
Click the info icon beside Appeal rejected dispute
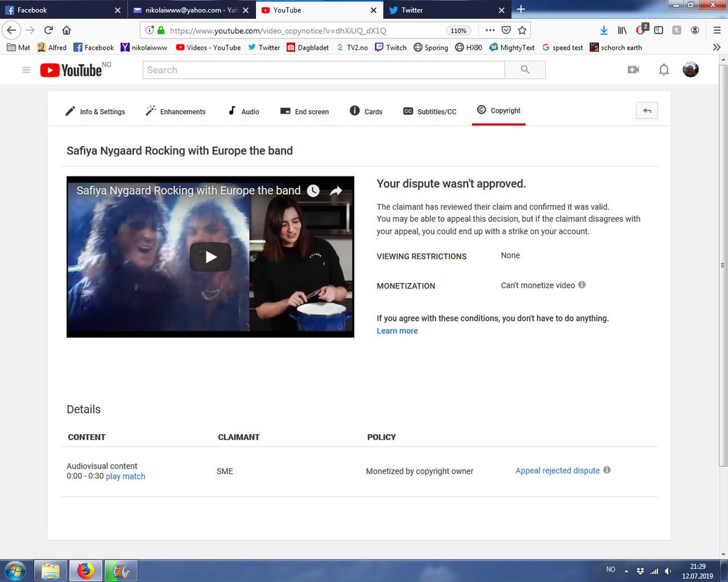tap(607, 470)
